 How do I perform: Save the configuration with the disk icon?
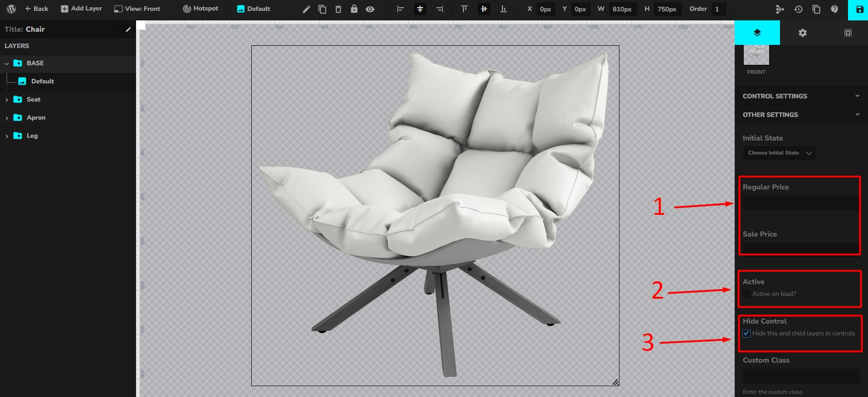(859, 10)
